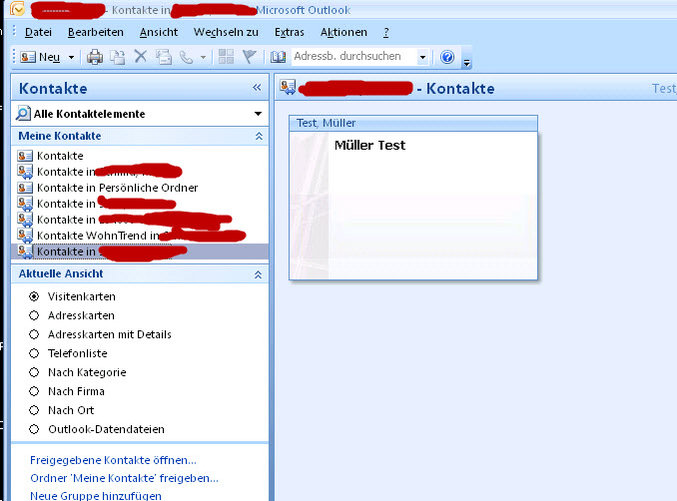Click the new message to contact icon
Screen dimensions: 677x501
pos(163,57)
